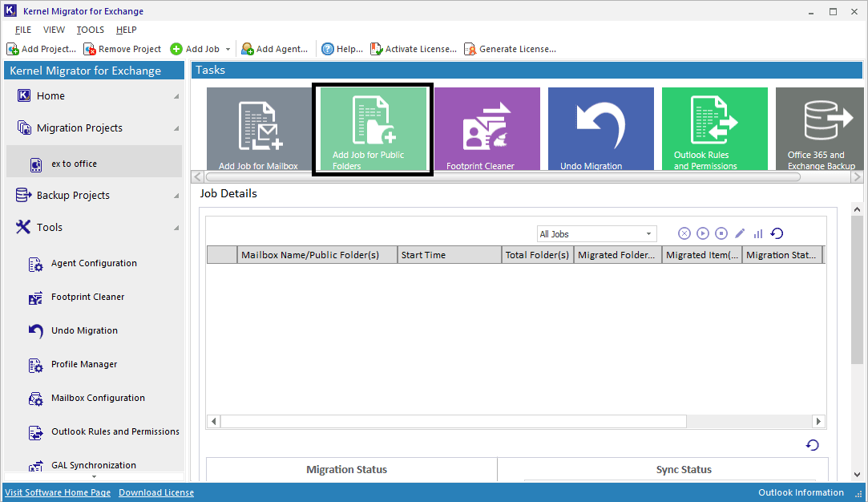Open the All Jobs filter dropdown
868x502 pixels.
(597, 234)
